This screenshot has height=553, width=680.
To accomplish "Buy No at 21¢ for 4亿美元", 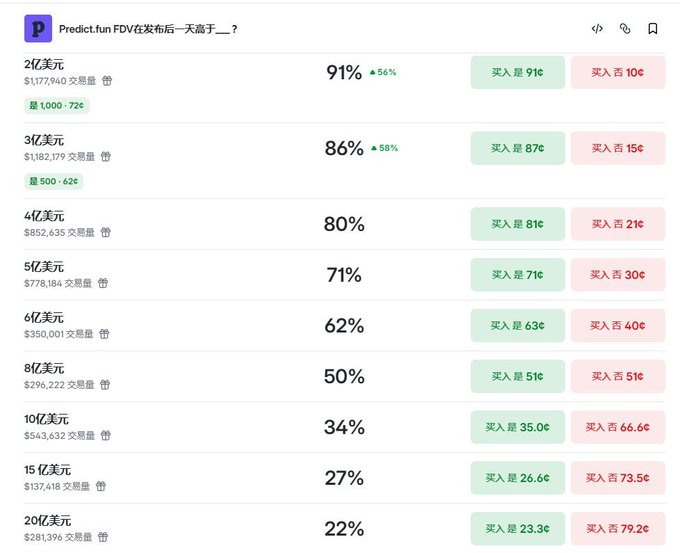I will [618, 224].
